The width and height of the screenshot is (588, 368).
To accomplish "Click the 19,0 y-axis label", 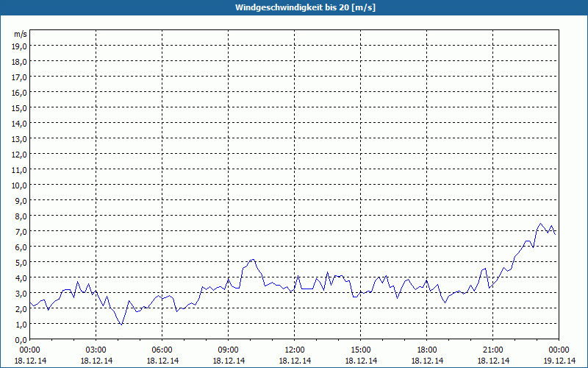I will 19,46.
